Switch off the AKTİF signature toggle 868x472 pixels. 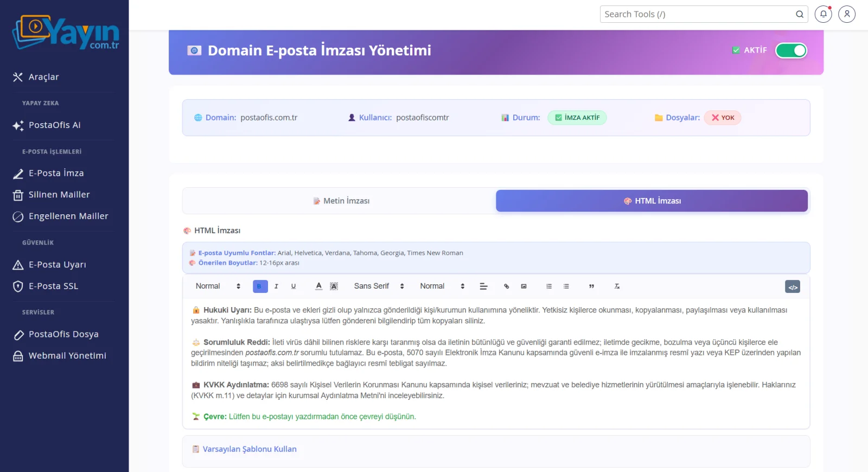(791, 50)
